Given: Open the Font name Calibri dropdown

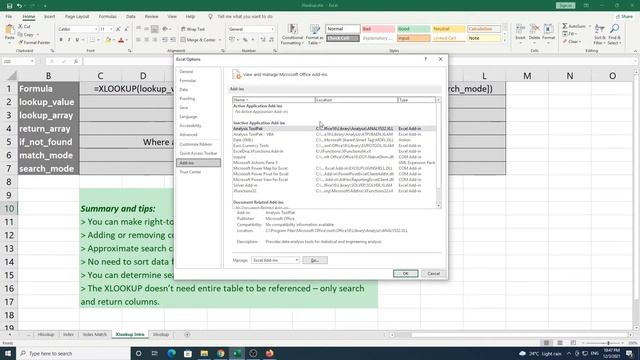Looking at the screenshot, I should (96, 29).
